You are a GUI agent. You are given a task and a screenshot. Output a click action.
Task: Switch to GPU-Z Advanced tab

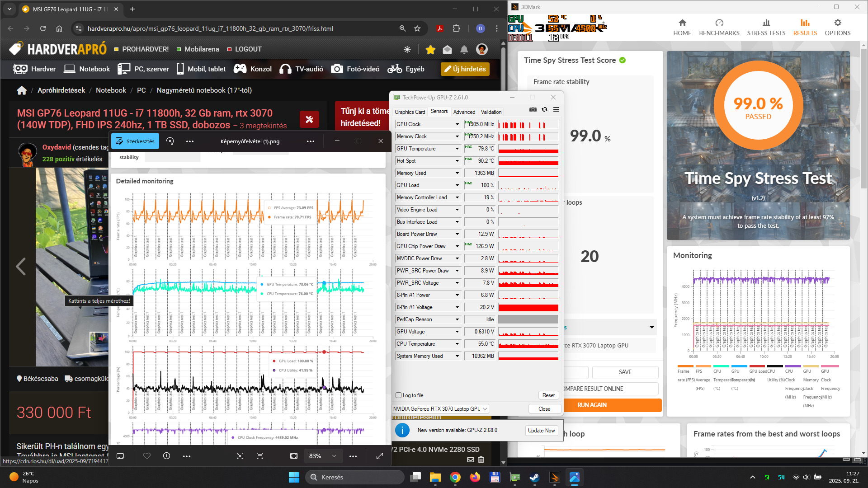point(464,112)
